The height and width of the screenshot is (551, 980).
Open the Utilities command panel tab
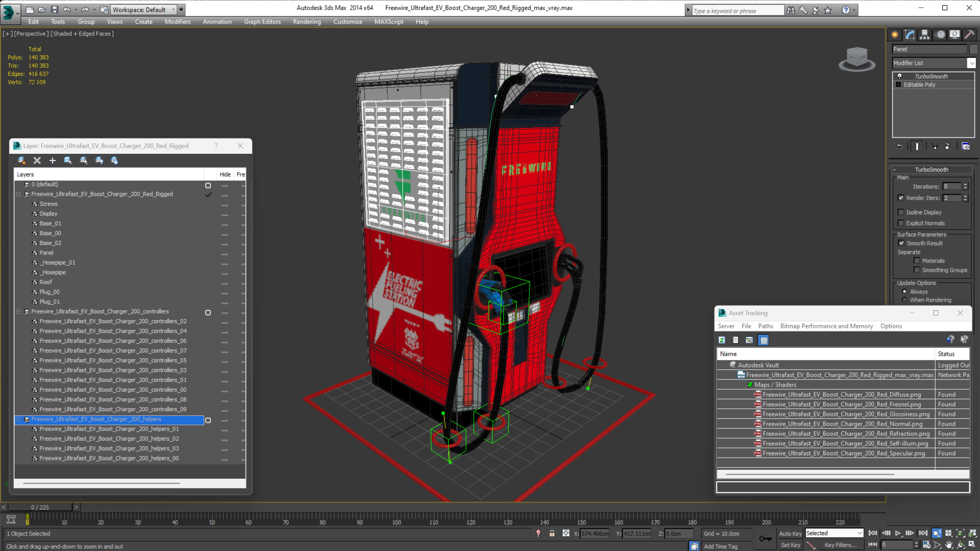coord(969,35)
